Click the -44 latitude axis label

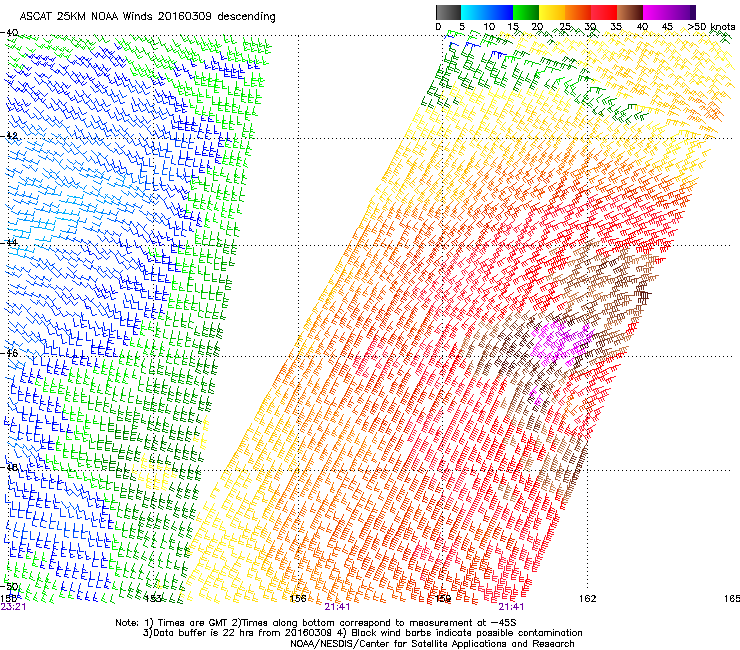pyautogui.click(x=10, y=242)
